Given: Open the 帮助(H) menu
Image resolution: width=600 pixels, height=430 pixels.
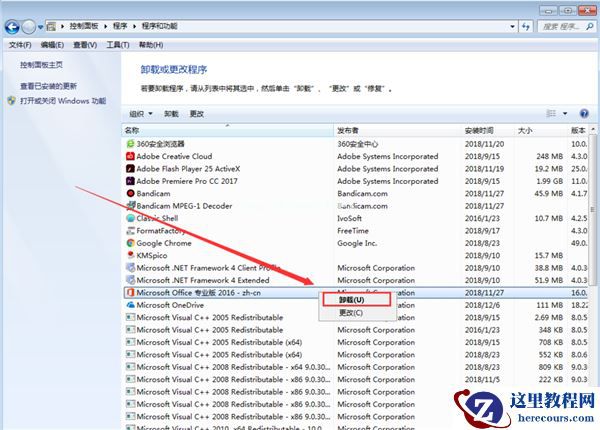Looking at the screenshot, I should point(151,45).
